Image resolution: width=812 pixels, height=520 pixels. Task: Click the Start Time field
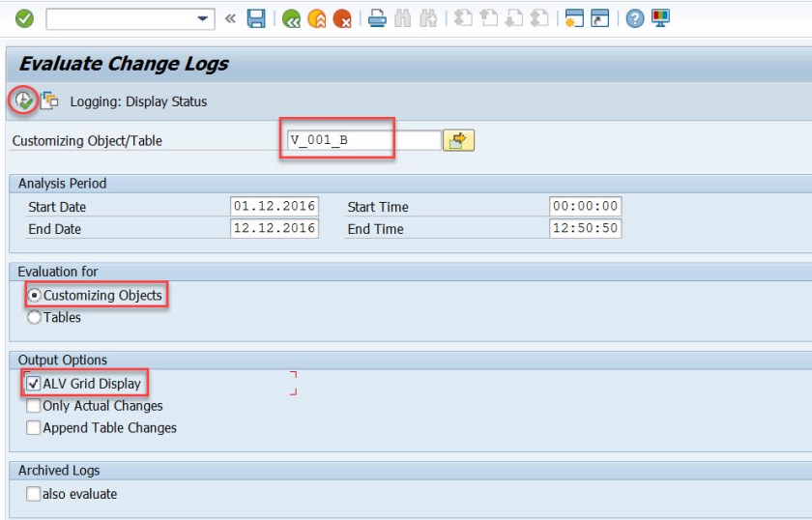coord(585,206)
